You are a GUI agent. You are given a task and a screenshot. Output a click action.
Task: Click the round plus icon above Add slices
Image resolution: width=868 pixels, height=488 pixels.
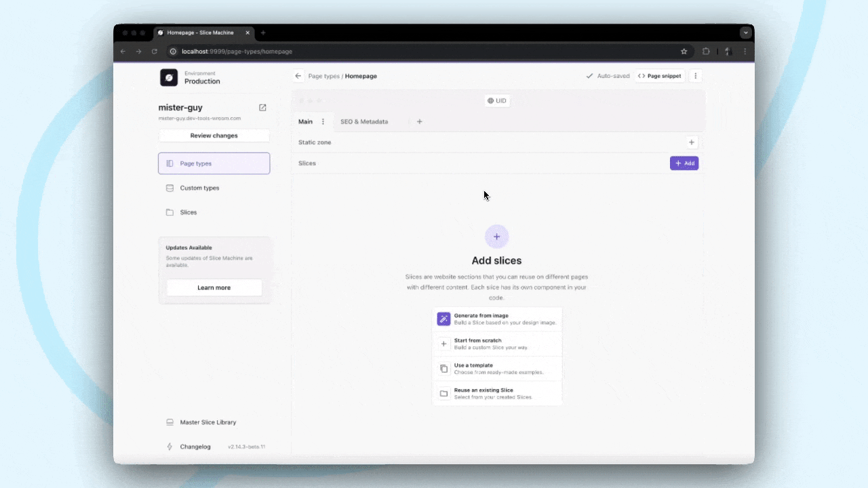click(x=496, y=237)
